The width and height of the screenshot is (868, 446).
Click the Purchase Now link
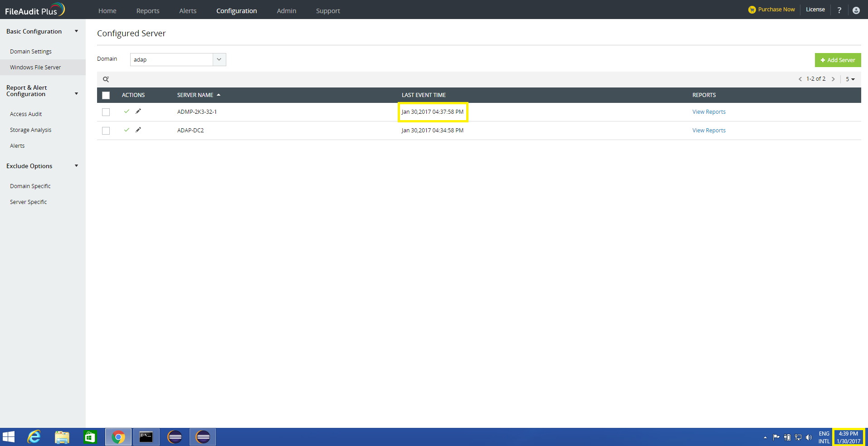[771, 10]
